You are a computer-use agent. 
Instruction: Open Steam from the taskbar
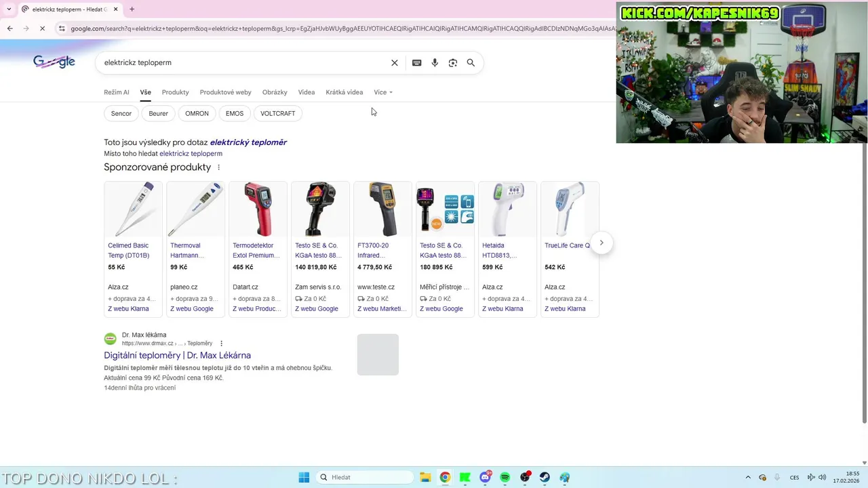pos(545,477)
